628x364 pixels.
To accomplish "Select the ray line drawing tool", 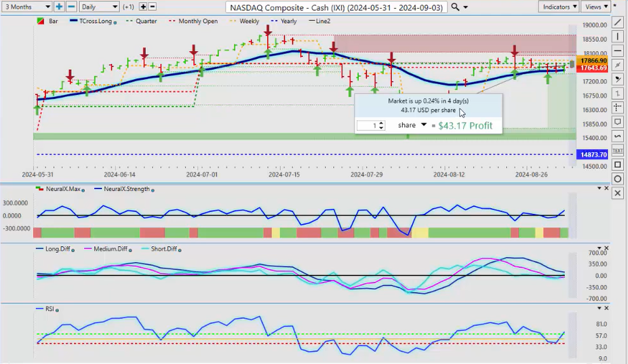I will click(x=618, y=65).
